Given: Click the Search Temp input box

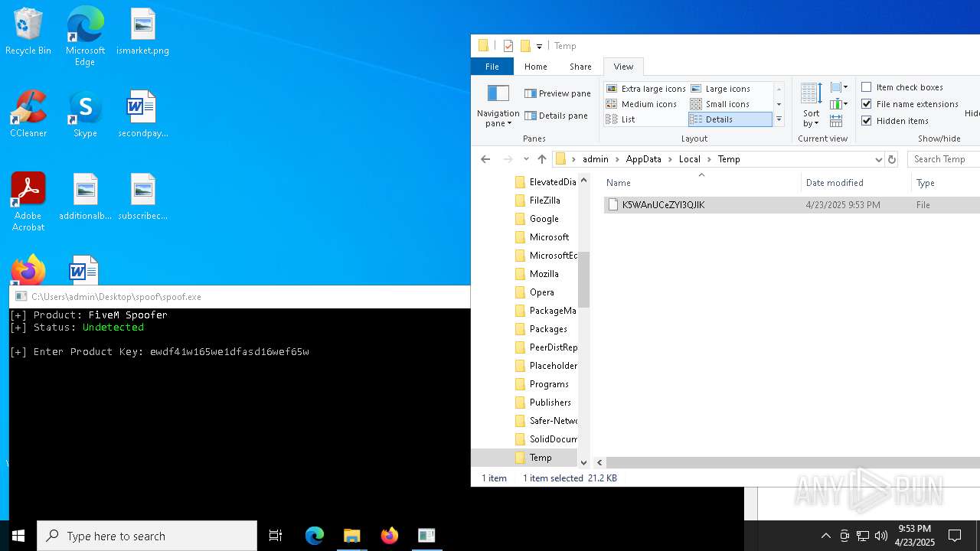Looking at the screenshot, I should pos(944,159).
